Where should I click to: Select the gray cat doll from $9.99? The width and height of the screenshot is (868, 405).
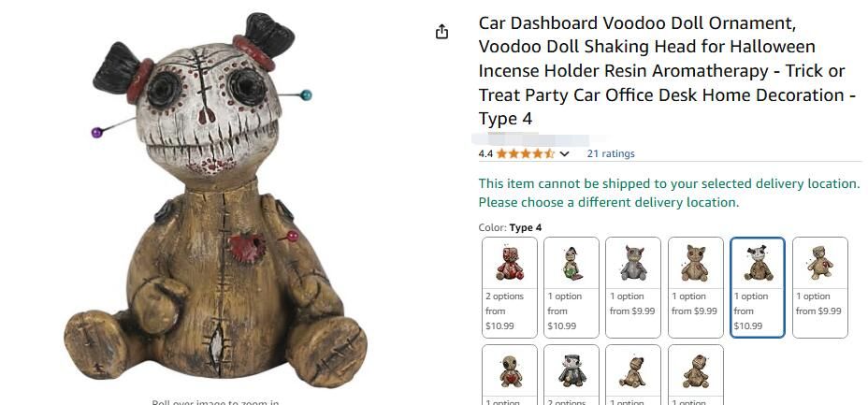632,287
